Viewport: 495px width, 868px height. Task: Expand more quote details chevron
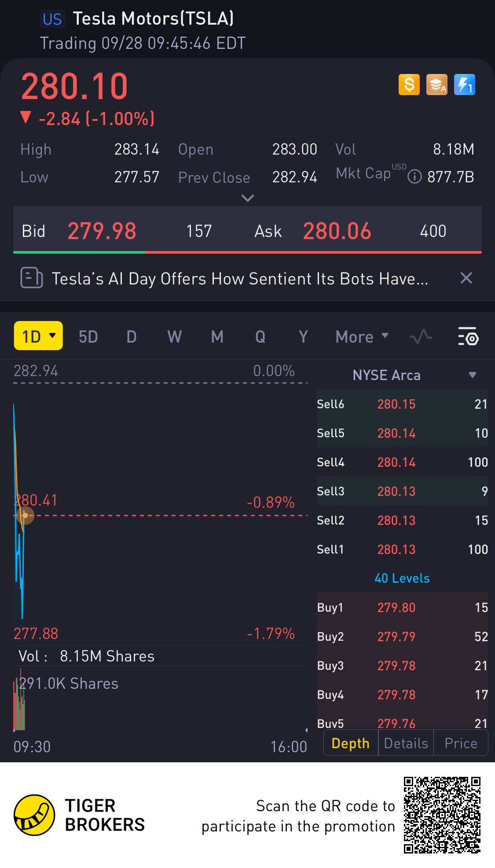click(x=248, y=198)
